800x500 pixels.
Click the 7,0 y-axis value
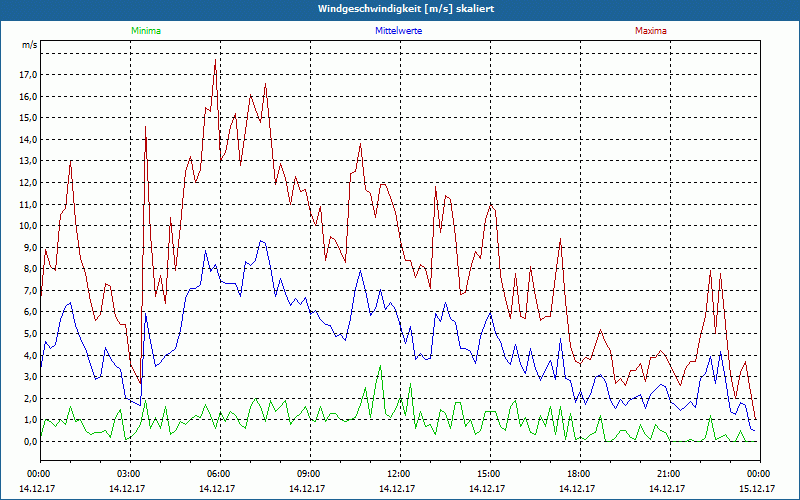tap(30, 291)
